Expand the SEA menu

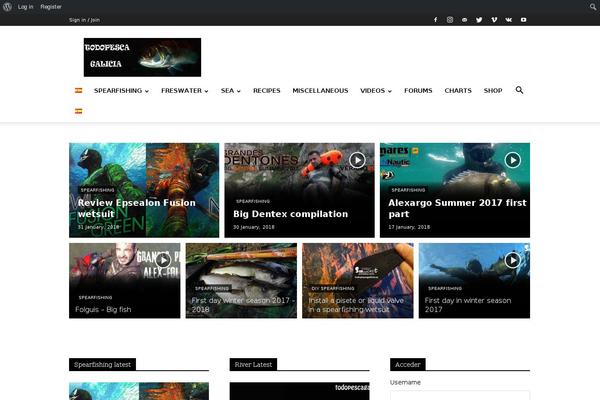231,91
